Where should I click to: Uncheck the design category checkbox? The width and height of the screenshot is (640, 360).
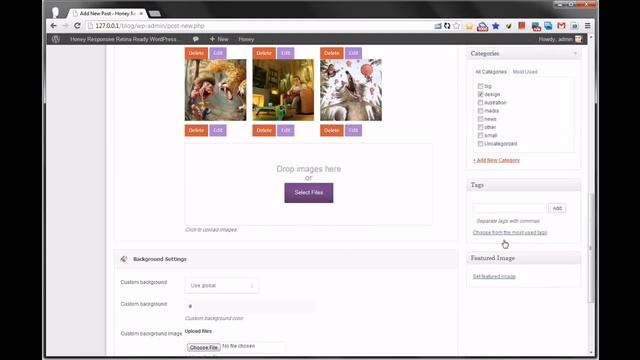click(x=480, y=94)
